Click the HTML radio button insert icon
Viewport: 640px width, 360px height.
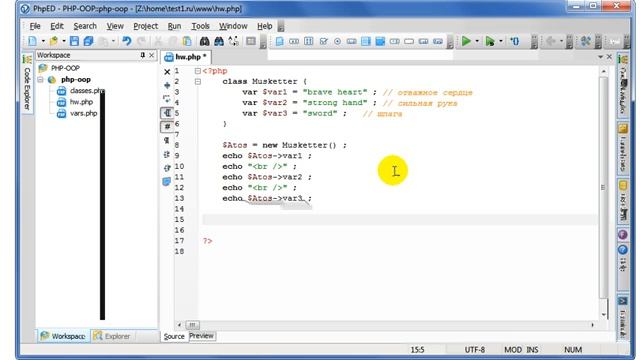pos(338,42)
